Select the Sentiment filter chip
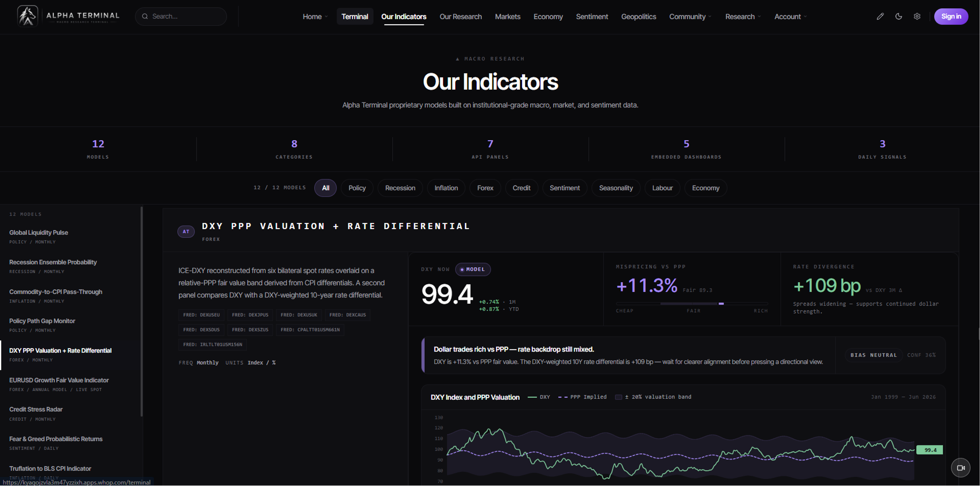Image resolution: width=980 pixels, height=486 pixels. pos(565,188)
